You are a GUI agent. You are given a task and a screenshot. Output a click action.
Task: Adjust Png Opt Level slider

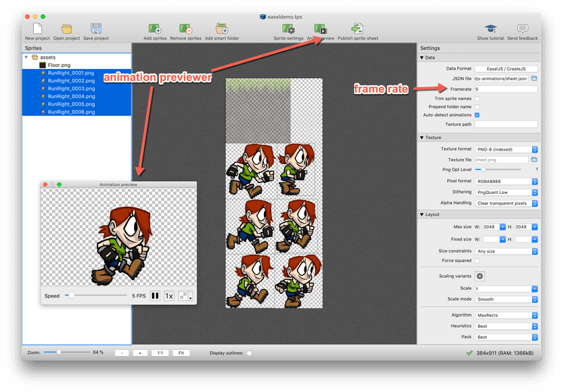pos(483,169)
